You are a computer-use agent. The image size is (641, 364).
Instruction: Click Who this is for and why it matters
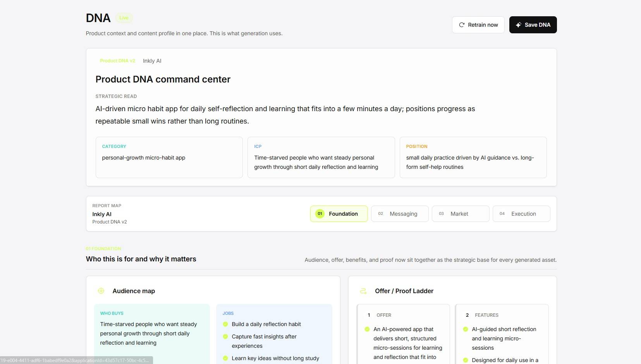[x=141, y=259]
